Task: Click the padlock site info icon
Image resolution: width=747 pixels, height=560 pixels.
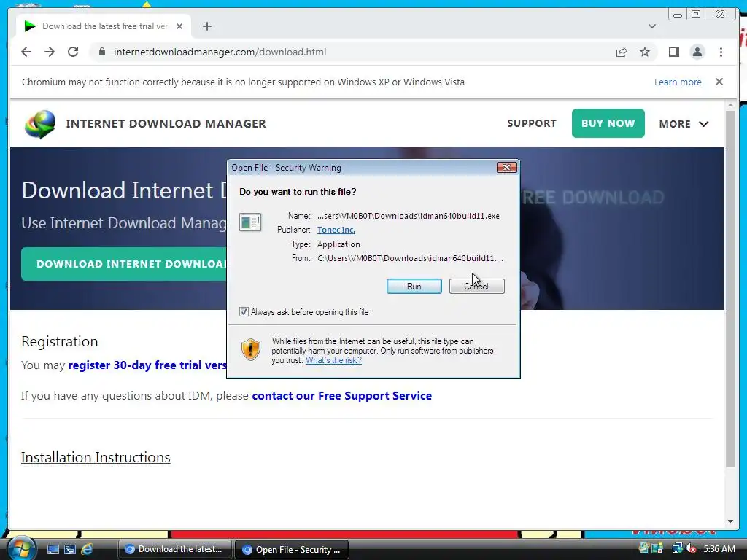Action: pyautogui.click(x=101, y=52)
